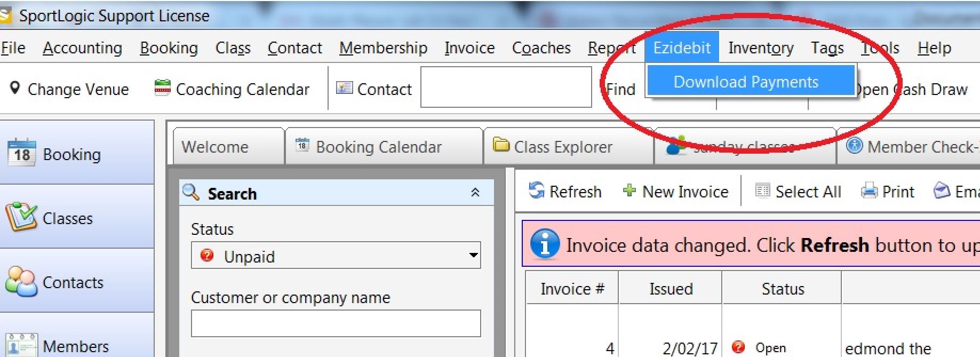
Task: Click the Ezidebit menu
Action: point(682,47)
